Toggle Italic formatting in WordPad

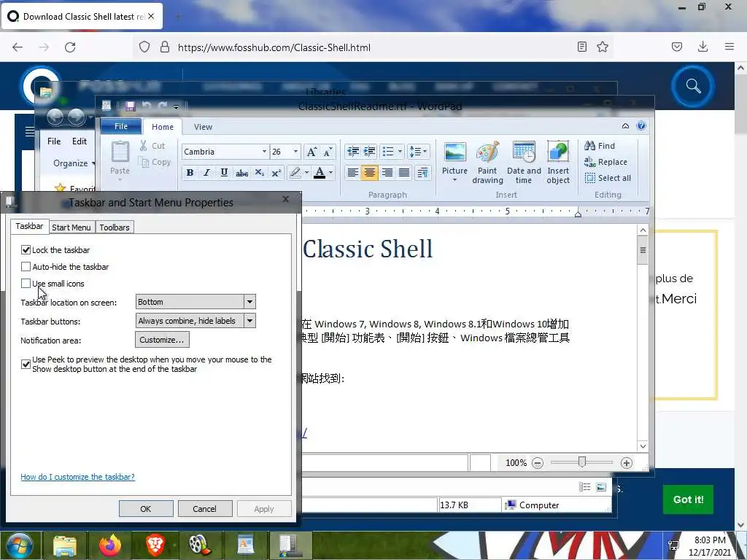(x=206, y=172)
